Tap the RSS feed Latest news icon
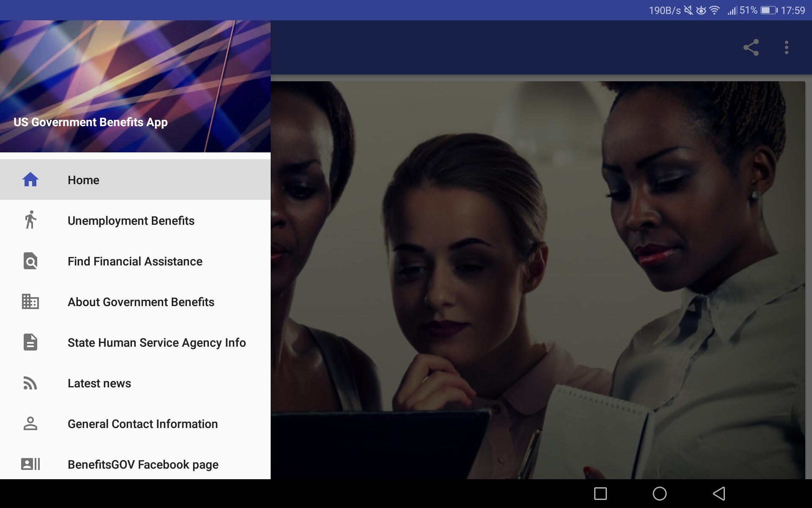Screen dimensions: 812x508 click(30, 383)
